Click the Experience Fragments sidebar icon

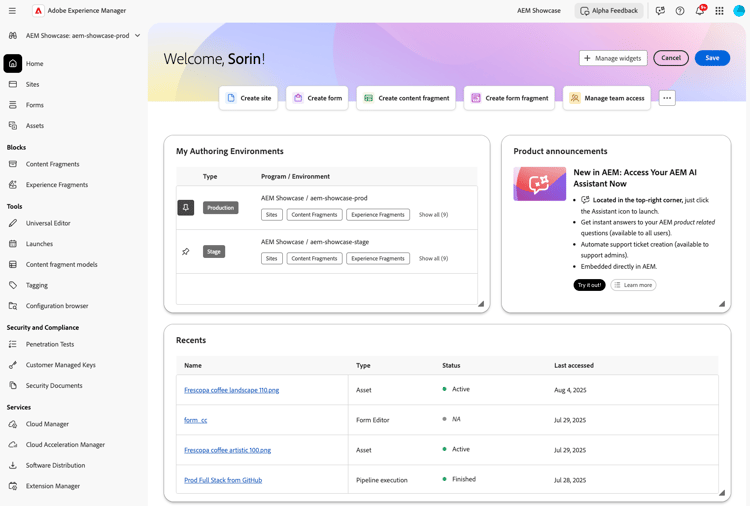tap(13, 185)
